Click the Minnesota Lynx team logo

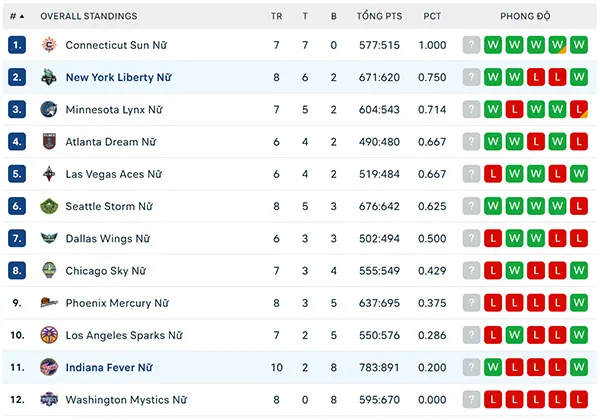(49, 109)
